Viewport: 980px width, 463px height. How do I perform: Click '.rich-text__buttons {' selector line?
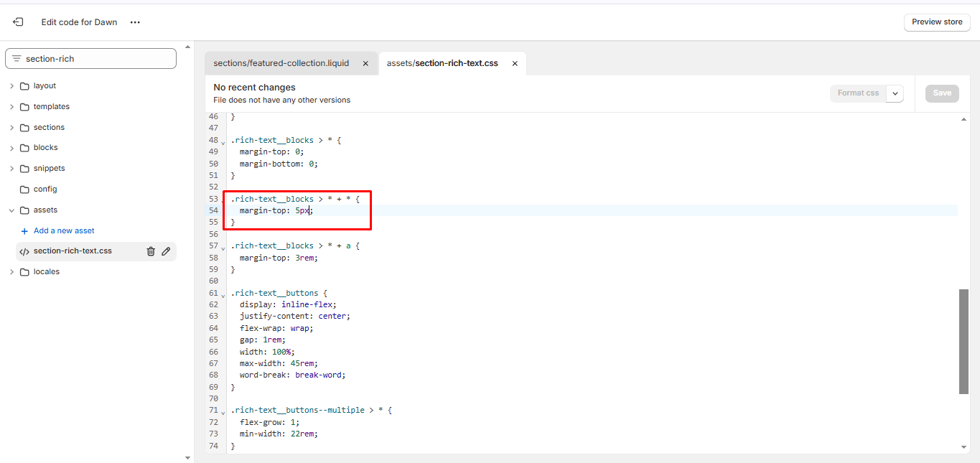[x=279, y=293]
